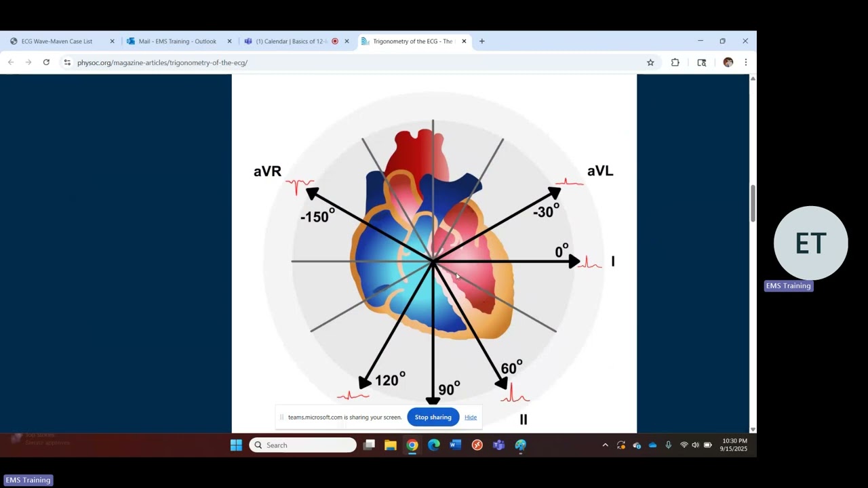Open Microsoft Teams from the taskbar

(x=499, y=445)
